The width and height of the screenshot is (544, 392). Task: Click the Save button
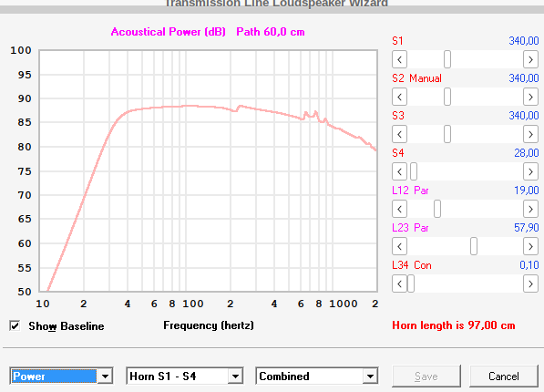tap(426, 376)
